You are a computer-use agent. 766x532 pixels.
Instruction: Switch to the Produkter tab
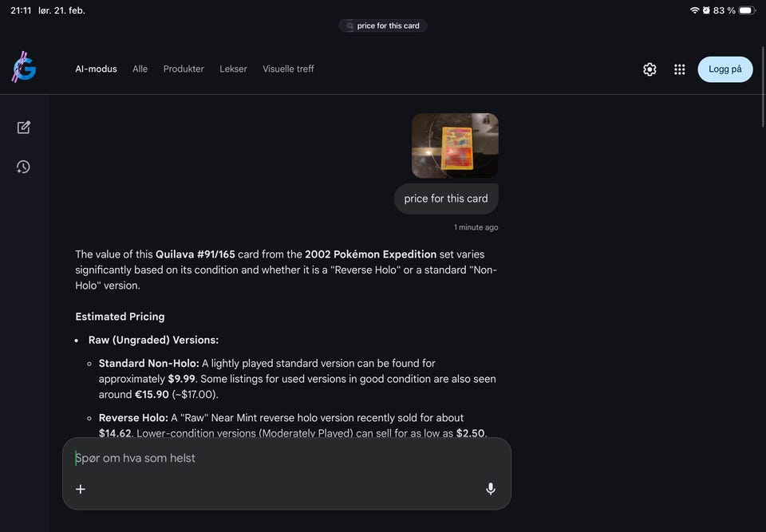point(184,69)
